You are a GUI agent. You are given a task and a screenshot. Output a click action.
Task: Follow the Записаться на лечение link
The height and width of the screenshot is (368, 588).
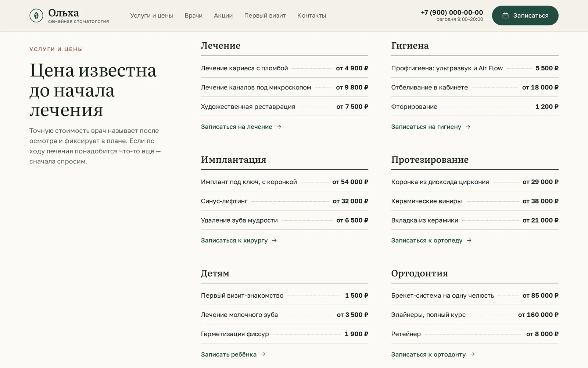tap(237, 127)
